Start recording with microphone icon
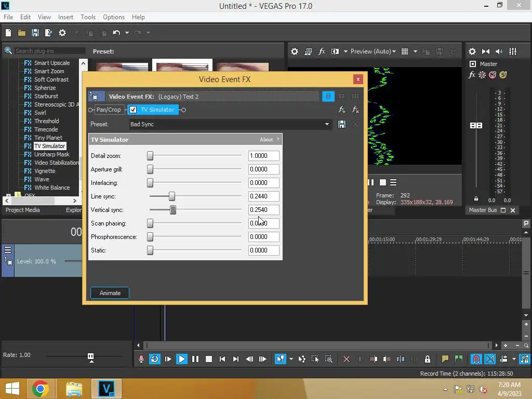 tap(141, 359)
